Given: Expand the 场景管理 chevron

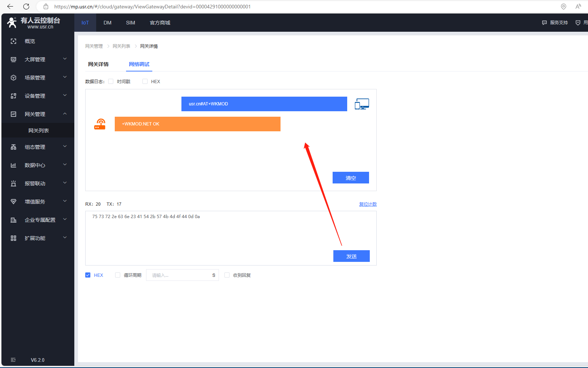Looking at the screenshot, I should coord(65,77).
